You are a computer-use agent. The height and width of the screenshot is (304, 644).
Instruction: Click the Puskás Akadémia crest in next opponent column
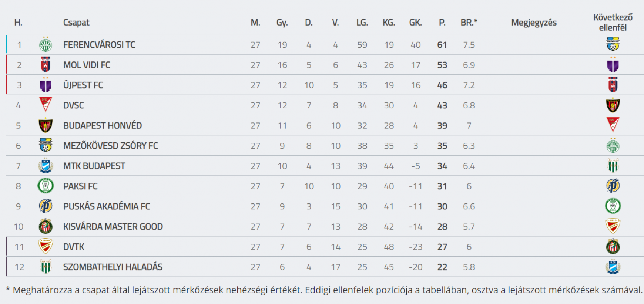tap(613, 186)
